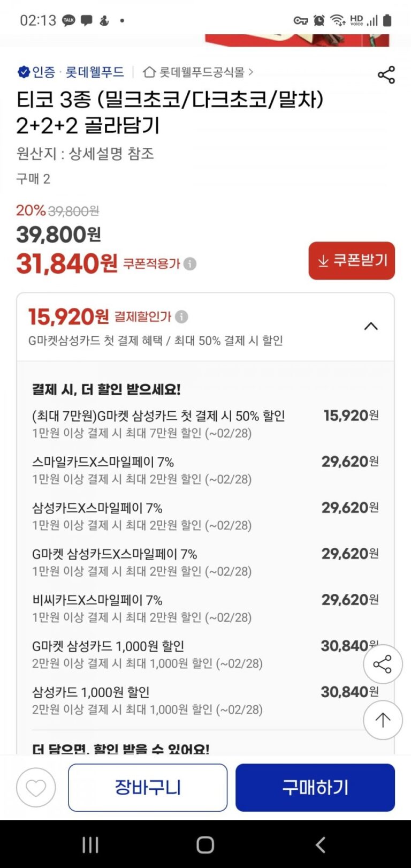Select 스마일카드X스마일페이 7% discount row
Viewport: 411px width, 868px height.
tap(205, 470)
